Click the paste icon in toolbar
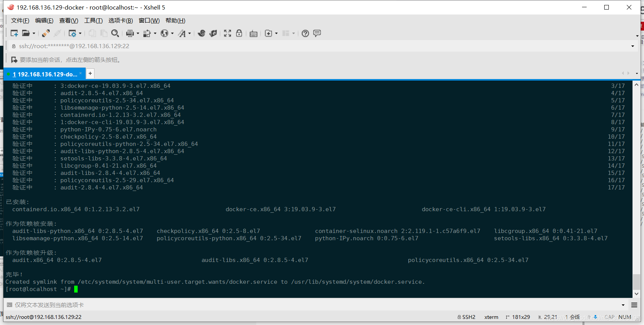Image resolution: width=644 pixels, height=325 pixels. coord(104,33)
